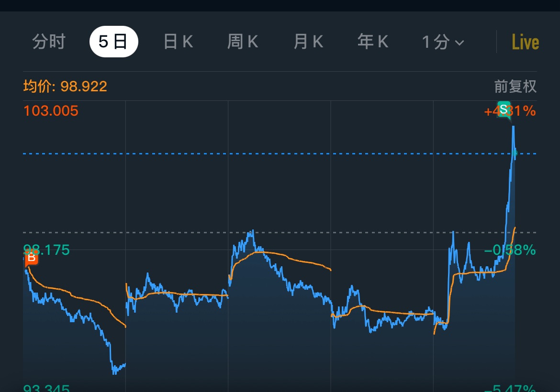Click the 均价: 98.922 label

pos(66,87)
